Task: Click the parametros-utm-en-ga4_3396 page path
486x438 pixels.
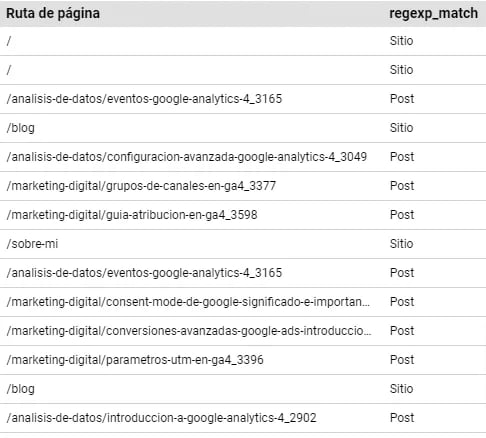Action: 135,360
